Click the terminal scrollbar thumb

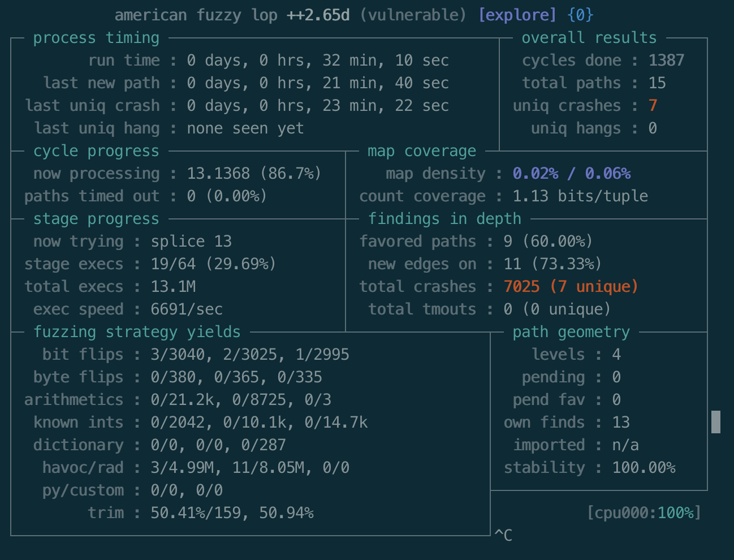tap(716, 422)
